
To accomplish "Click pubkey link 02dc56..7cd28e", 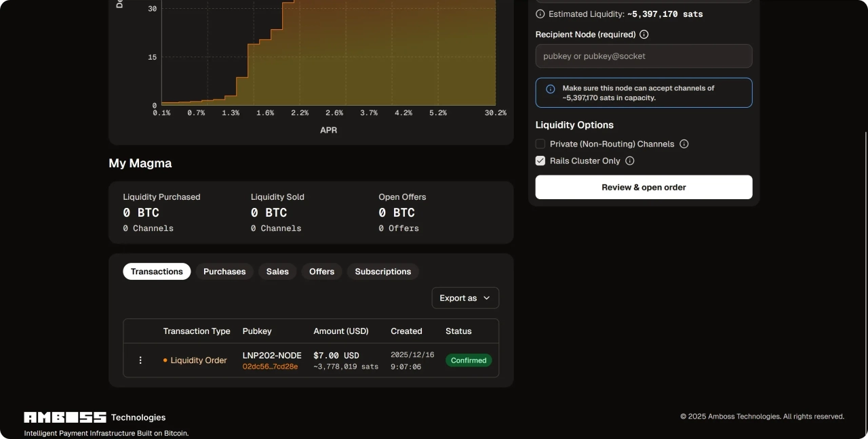I will pyautogui.click(x=270, y=367).
